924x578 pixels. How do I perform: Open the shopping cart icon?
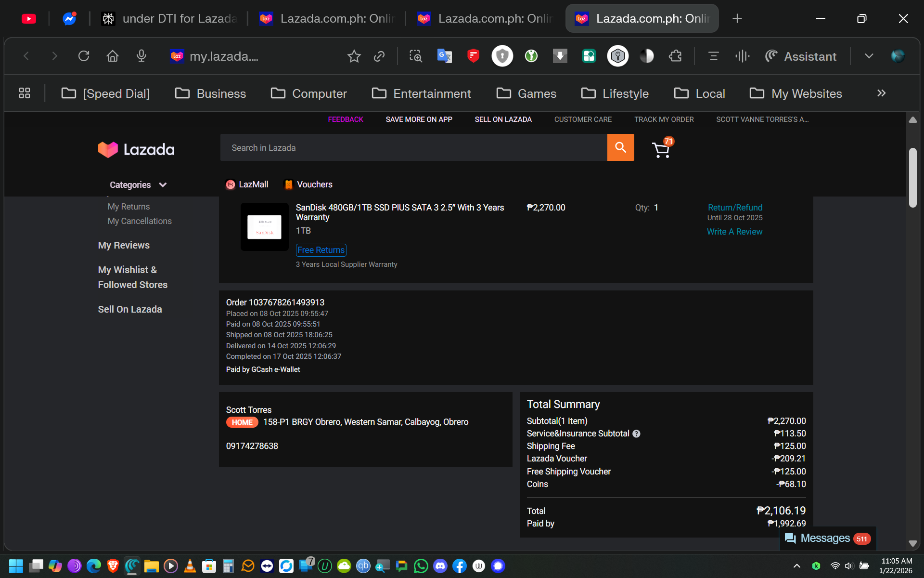pyautogui.click(x=661, y=150)
